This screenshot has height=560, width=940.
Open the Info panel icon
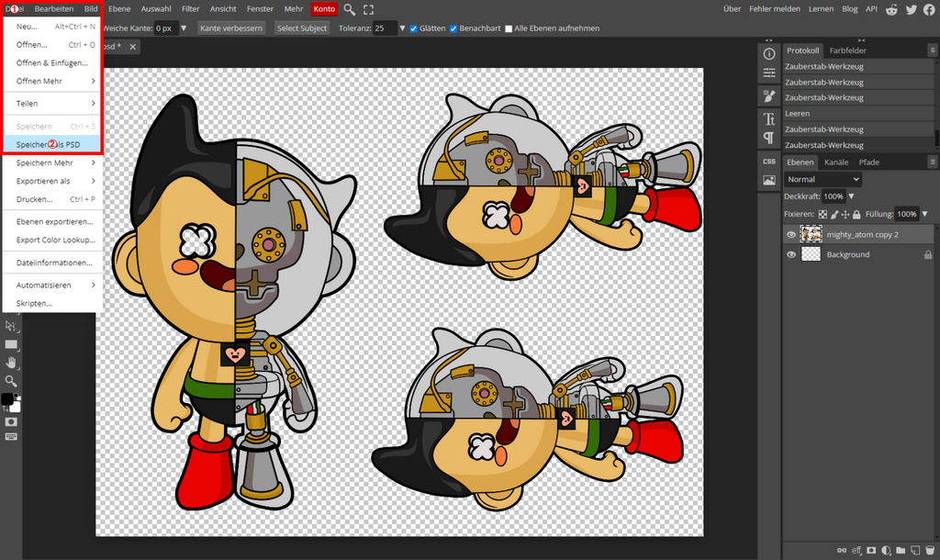pyautogui.click(x=769, y=54)
